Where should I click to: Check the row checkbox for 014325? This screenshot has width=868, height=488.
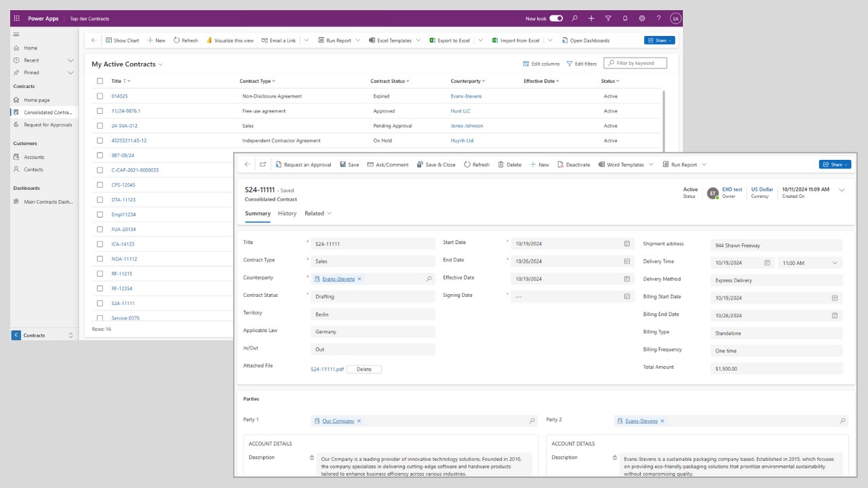pos(100,96)
